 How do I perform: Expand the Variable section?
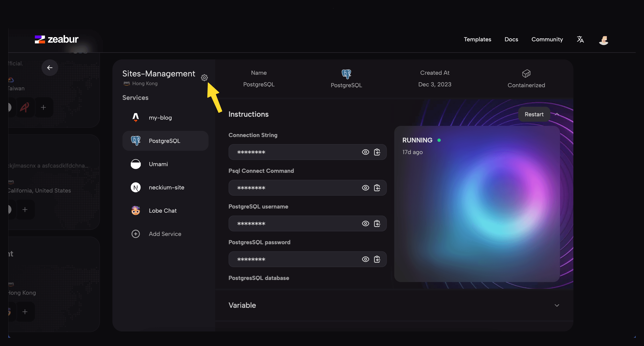coord(557,305)
